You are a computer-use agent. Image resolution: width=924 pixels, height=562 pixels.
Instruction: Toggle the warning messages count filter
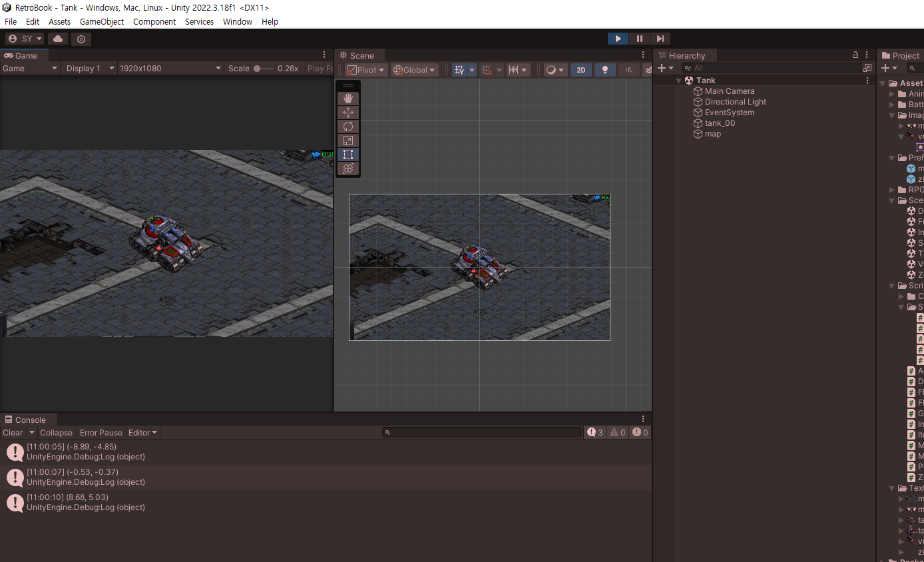click(618, 433)
